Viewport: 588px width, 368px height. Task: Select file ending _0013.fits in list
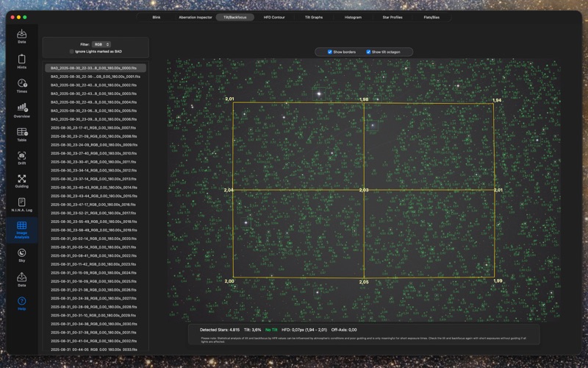pos(96,179)
